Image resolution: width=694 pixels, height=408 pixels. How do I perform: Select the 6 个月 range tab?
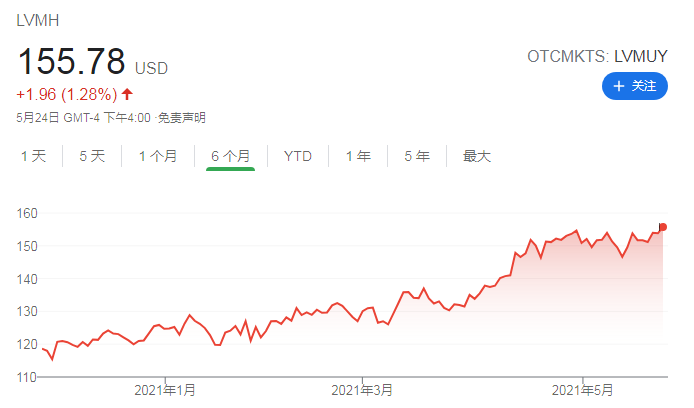(x=231, y=156)
